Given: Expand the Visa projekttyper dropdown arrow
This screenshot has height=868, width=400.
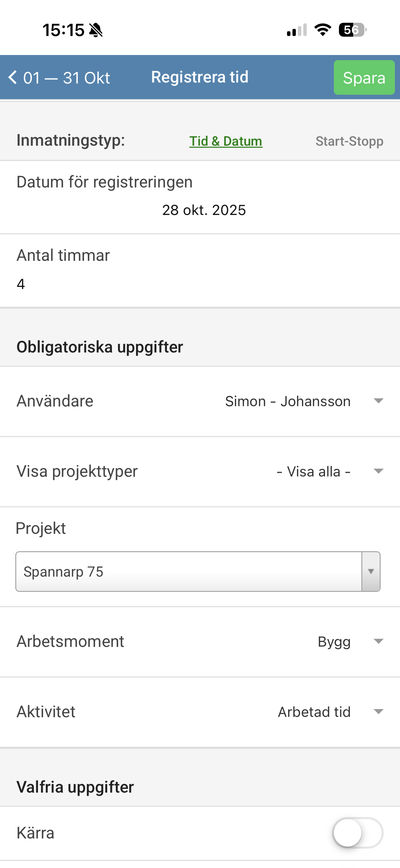Looking at the screenshot, I should pyautogui.click(x=378, y=471).
